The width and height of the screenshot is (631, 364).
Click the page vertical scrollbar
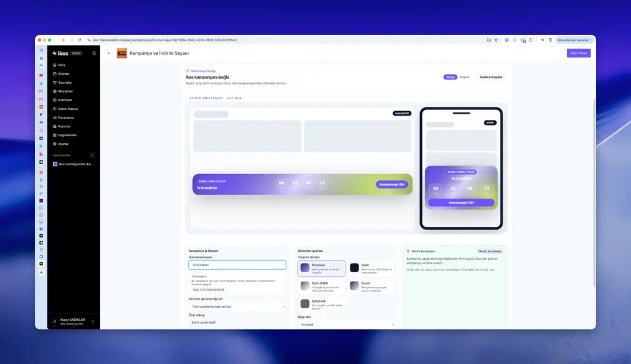pyautogui.click(x=594, y=193)
